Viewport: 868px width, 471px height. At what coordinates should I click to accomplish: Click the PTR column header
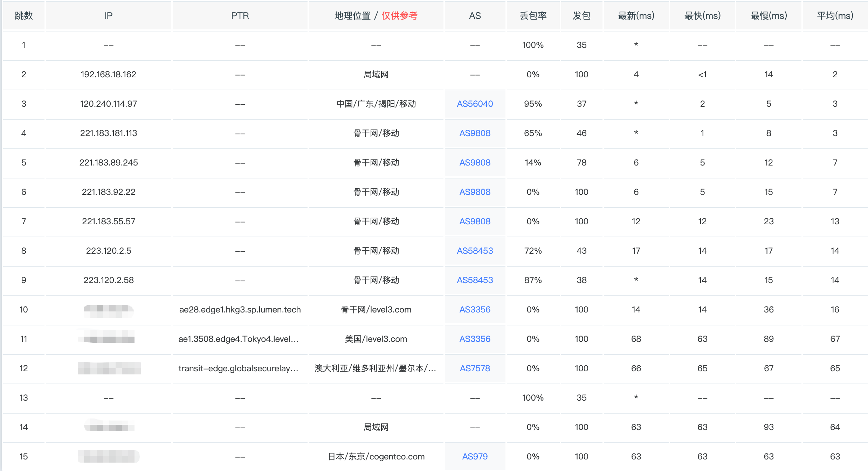click(240, 16)
